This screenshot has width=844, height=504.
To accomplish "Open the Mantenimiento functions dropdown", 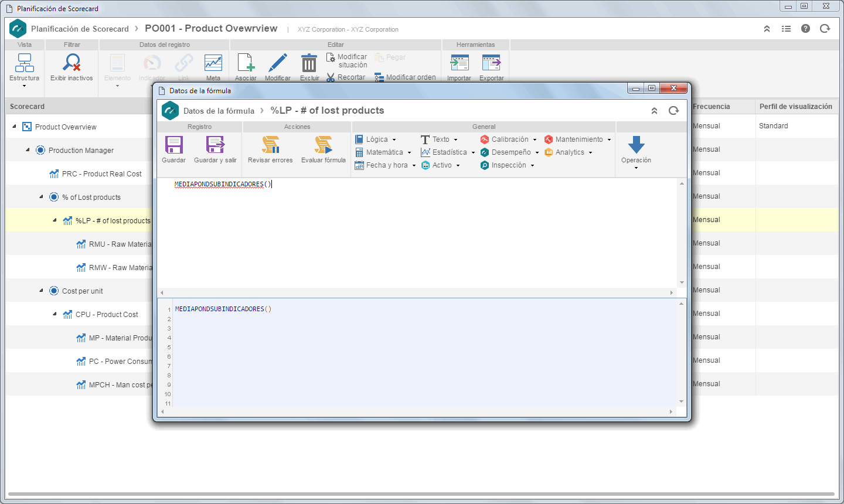I will (x=577, y=139).
